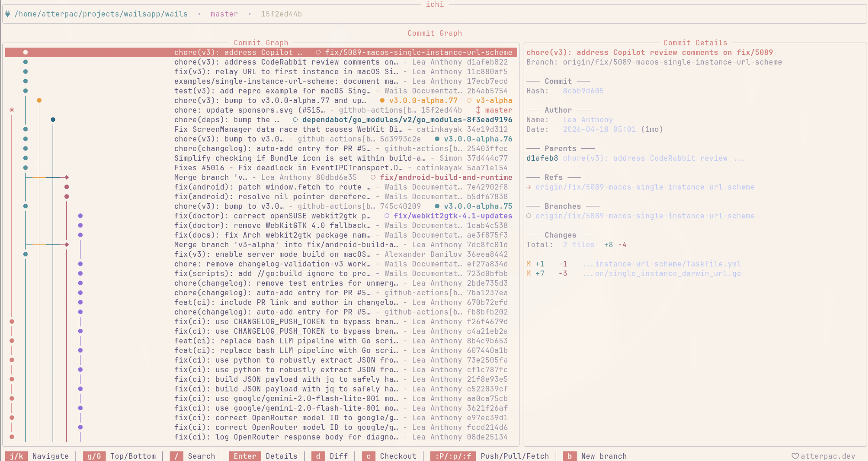Click the commit hash 8cbb9d605
This screenshot has height=461, width=868.
tap(583, 91)
